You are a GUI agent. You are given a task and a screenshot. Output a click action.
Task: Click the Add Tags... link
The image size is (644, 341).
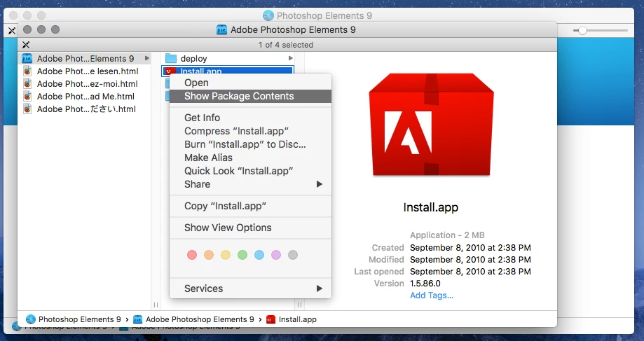pos(432,295)
